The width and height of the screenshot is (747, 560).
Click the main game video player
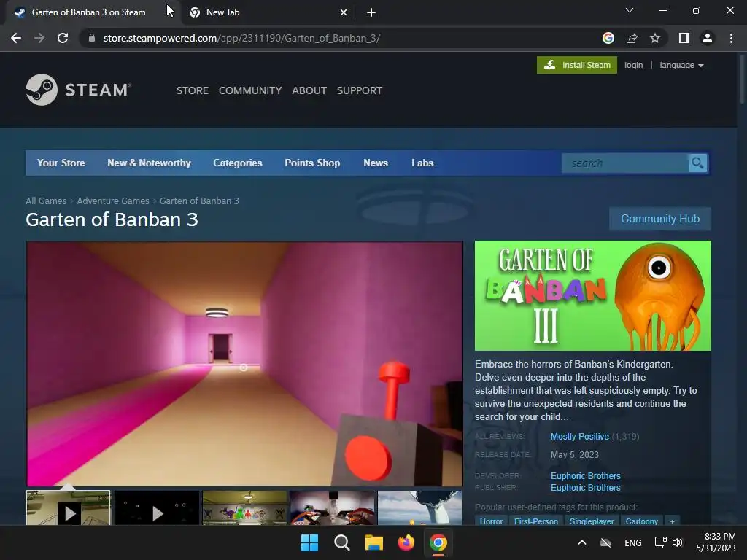[244, 364]
